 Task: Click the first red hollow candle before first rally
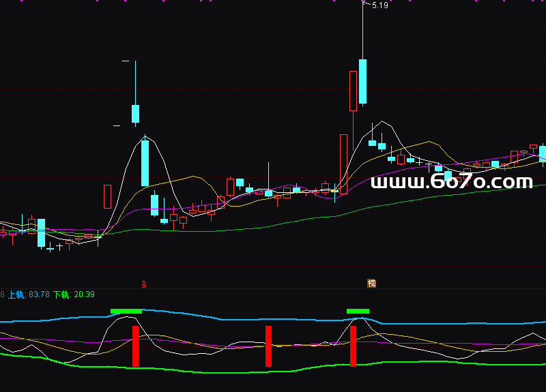pyautogui.click(x=107, y=196)
